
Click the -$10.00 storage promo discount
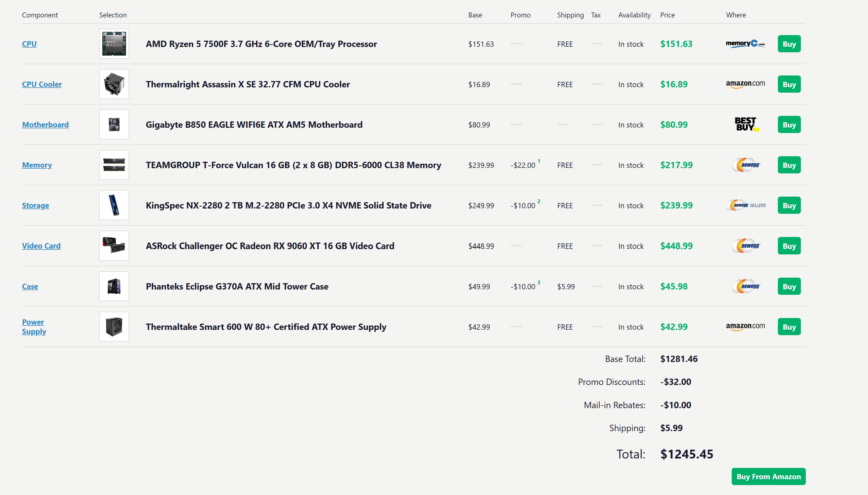[523, 206]
